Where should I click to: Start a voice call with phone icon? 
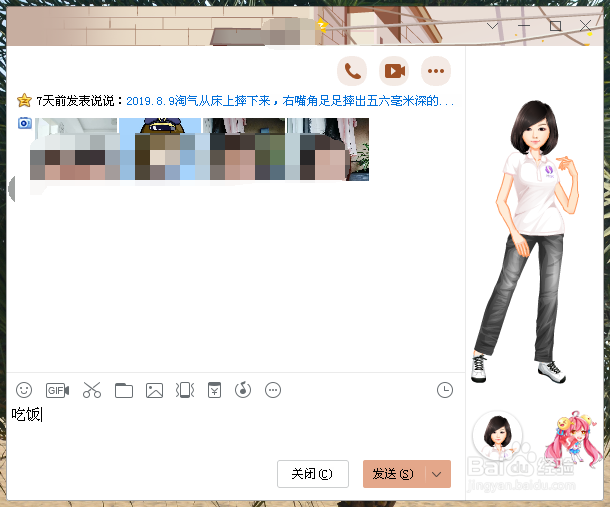tap(352, 71)
